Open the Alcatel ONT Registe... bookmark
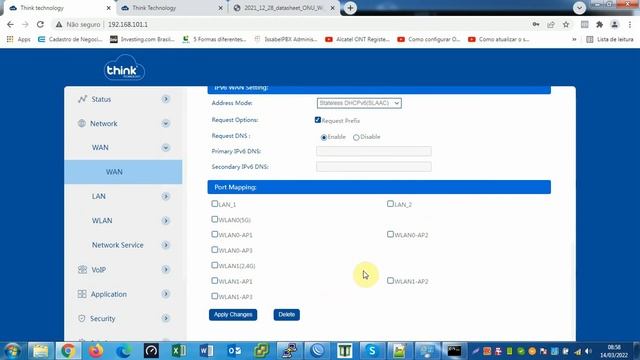 pos(358,39)
